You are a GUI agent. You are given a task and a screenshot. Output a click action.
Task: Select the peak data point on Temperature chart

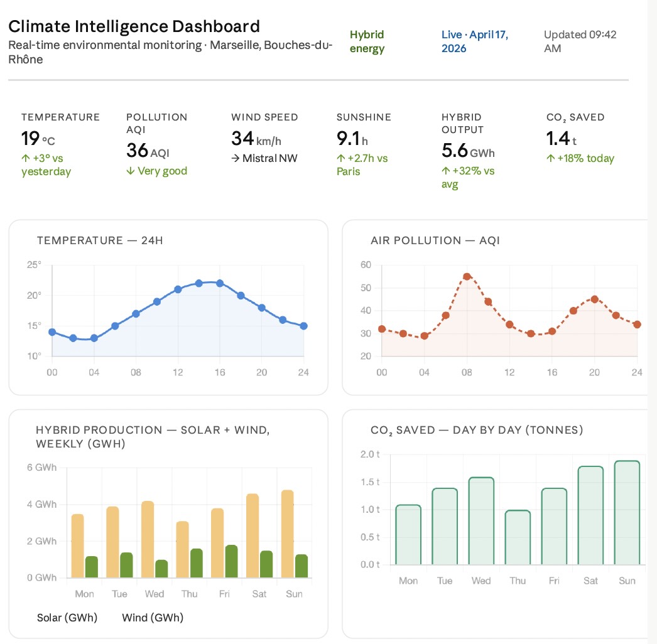click(x=200, y=282)
